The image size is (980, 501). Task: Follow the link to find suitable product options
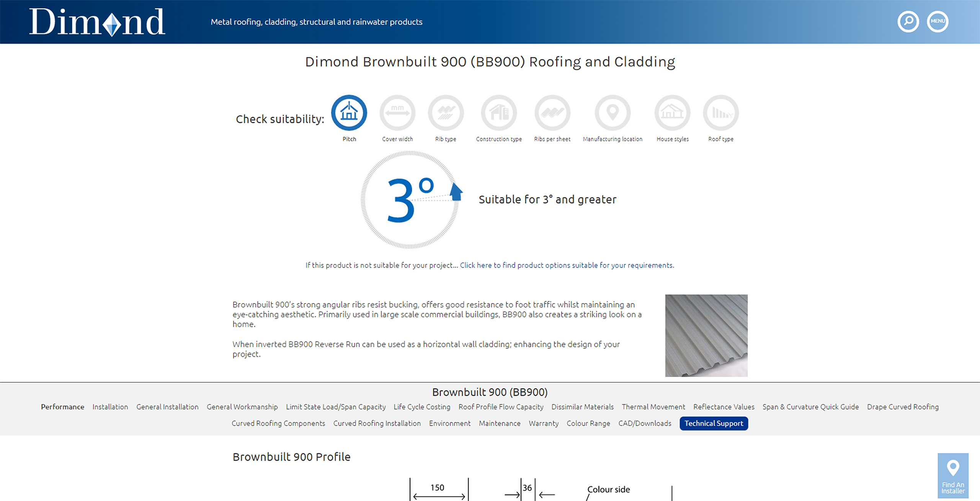567,265
